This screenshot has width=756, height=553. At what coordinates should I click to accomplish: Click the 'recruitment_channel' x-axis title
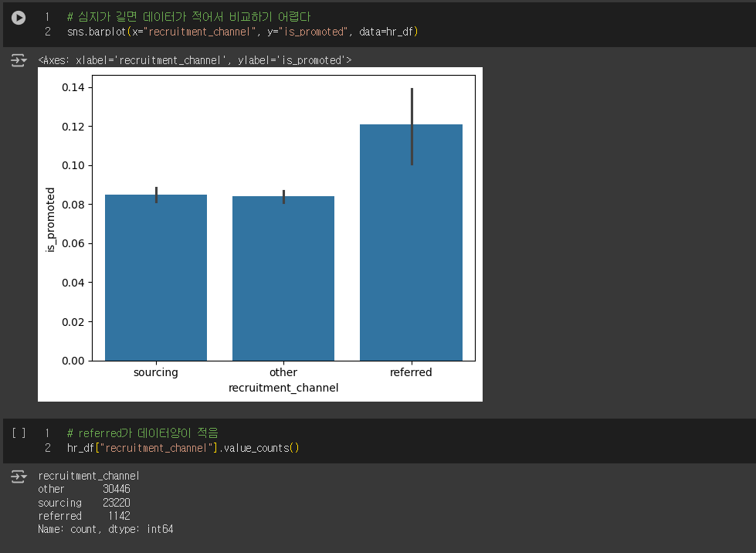[283, 388]
